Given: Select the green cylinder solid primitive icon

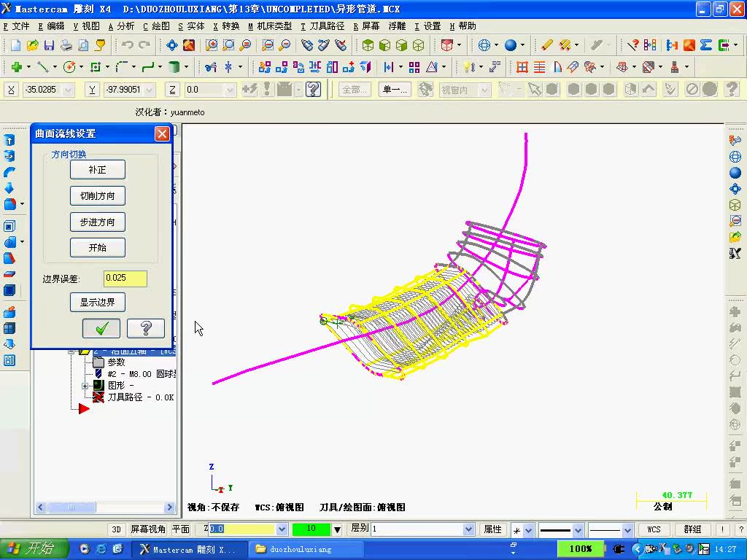Looking at the screenshot, I should click(x=174, y=67).
